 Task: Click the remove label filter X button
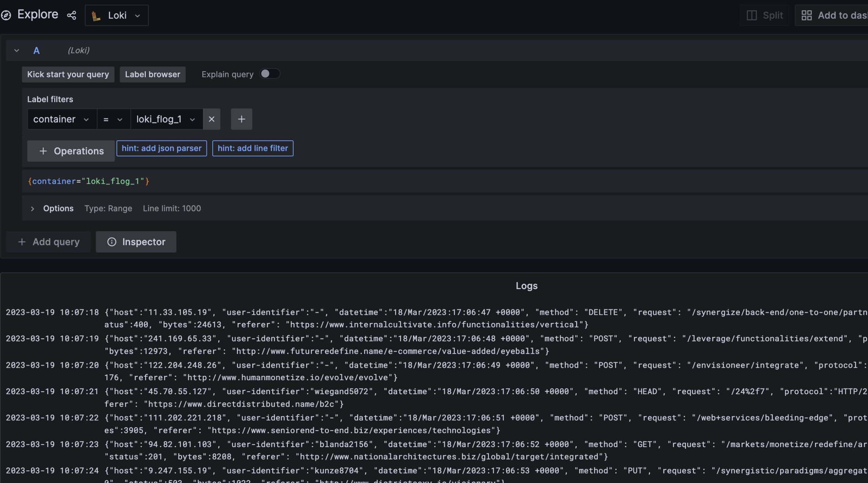[211, 118]
